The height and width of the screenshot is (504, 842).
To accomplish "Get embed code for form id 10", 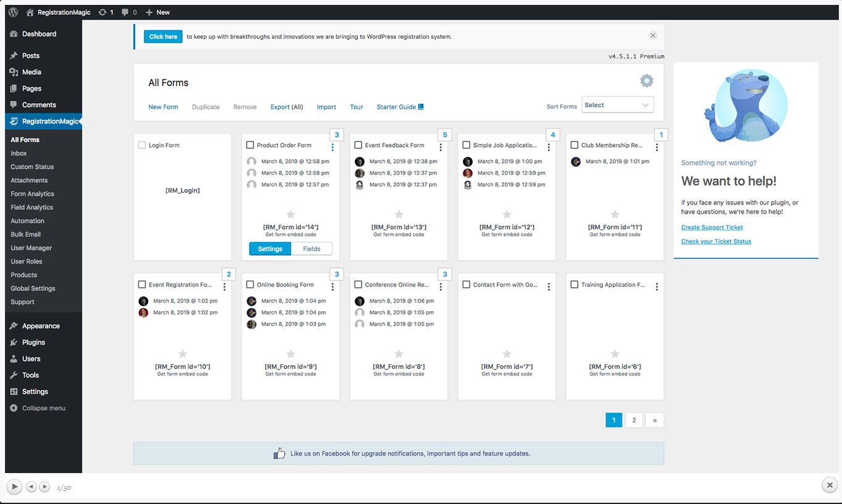I will point(182,374).
